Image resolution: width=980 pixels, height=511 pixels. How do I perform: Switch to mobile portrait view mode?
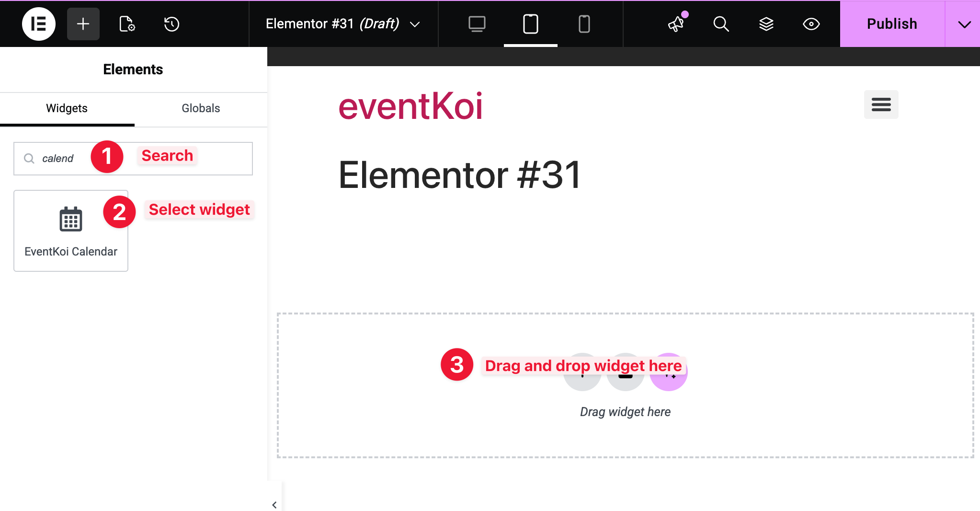point(584,24)
